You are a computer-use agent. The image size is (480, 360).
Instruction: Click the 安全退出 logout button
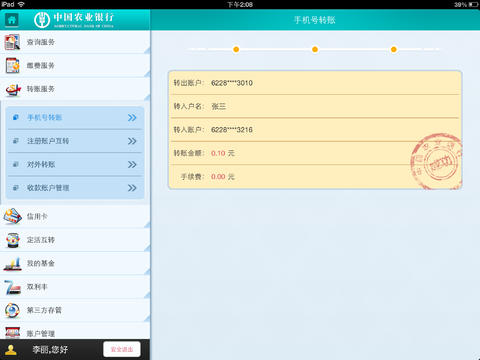click(122, 349)
